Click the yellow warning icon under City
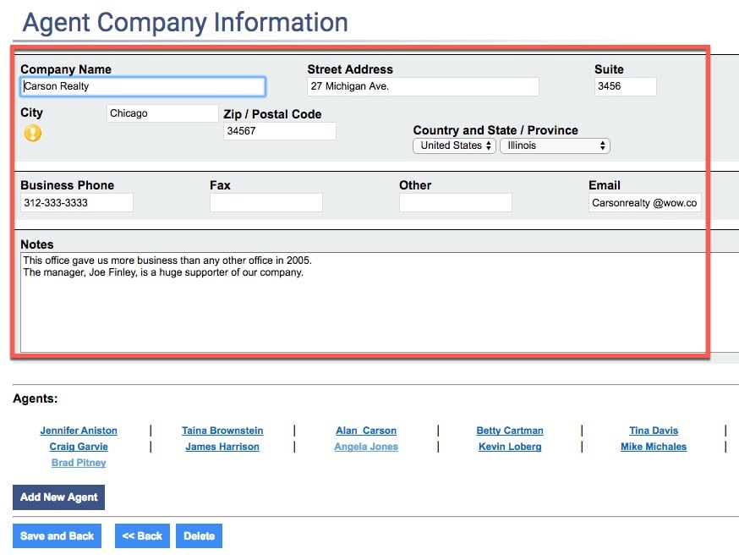Viewport: 739px width, 560px height. coord(32,133)
